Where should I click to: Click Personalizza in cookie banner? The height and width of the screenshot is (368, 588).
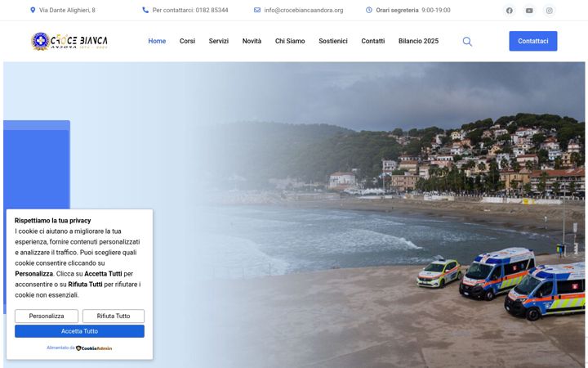47,316
